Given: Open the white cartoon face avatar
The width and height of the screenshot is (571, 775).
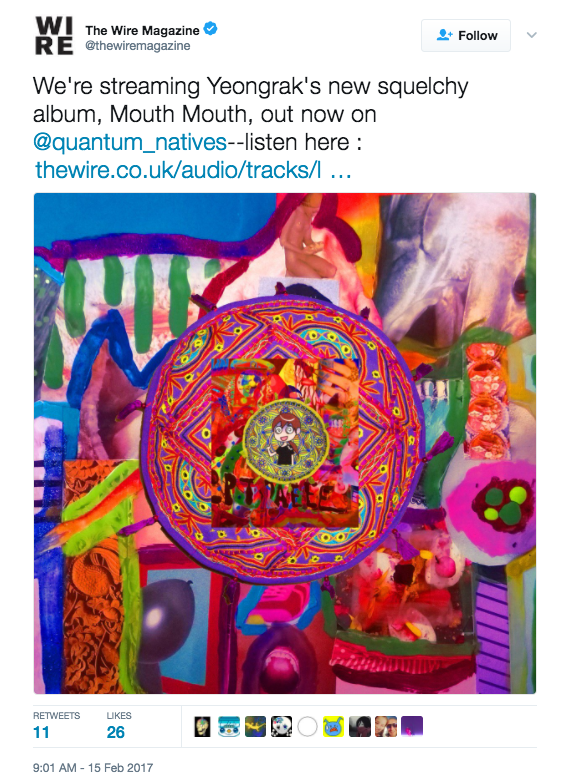Looking at the screenshot, I should pos(281,727).
